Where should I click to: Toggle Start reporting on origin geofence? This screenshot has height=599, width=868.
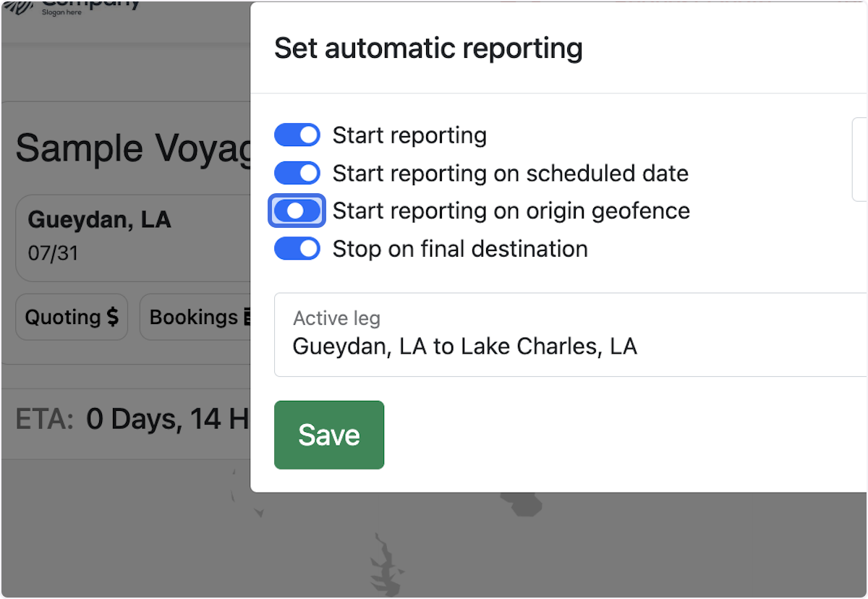point(297,211)
